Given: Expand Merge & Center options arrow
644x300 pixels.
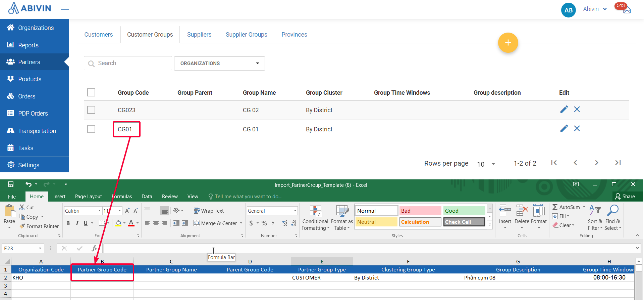Looking at the screenshot, I should 241,223.
